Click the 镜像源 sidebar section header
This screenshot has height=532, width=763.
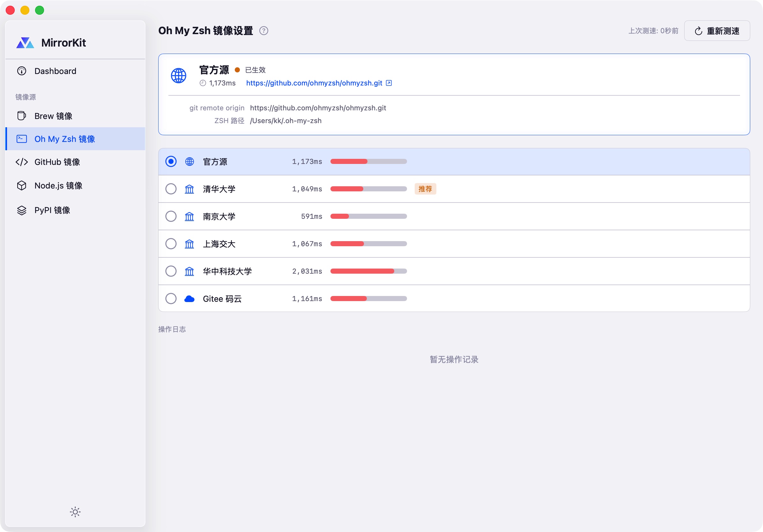tap(26, 97)
